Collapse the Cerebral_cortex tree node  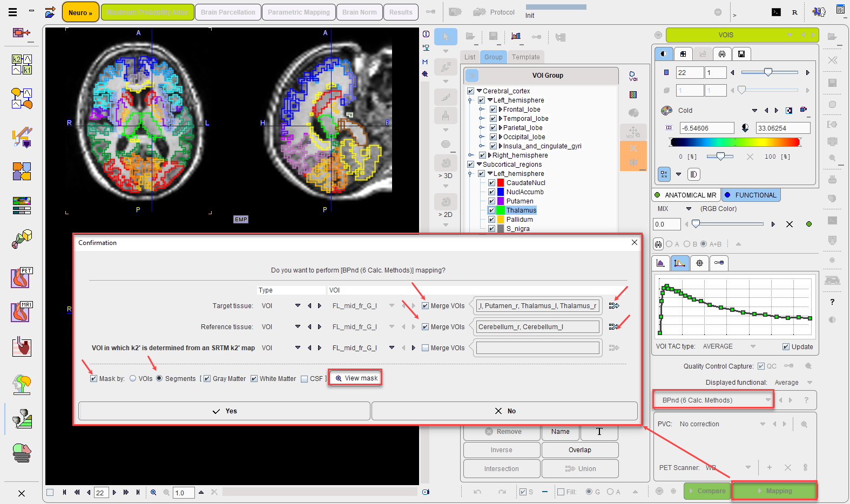pyautogui.click(x=479, y=91)
